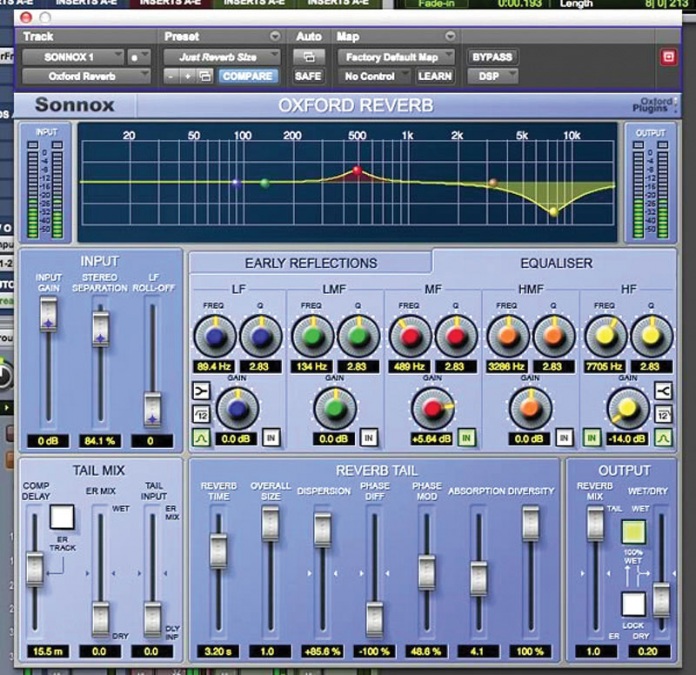Click the blue LF FREQ knob

215,337
